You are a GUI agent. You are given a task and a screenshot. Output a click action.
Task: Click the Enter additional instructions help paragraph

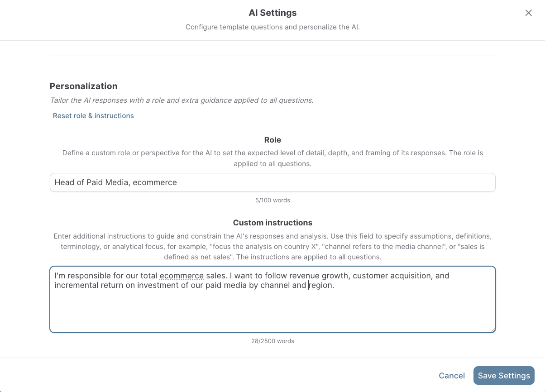tap(272, 247)
